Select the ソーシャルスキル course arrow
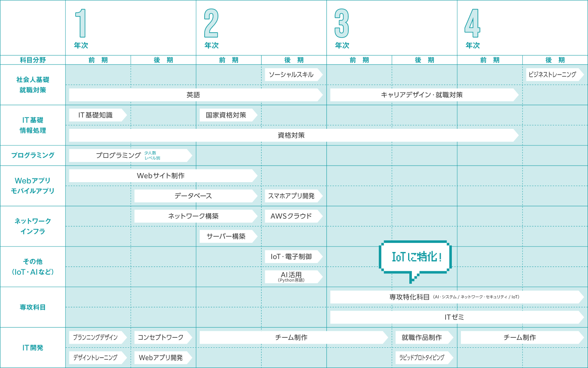588x368 pixels. [x=292, y=75]
